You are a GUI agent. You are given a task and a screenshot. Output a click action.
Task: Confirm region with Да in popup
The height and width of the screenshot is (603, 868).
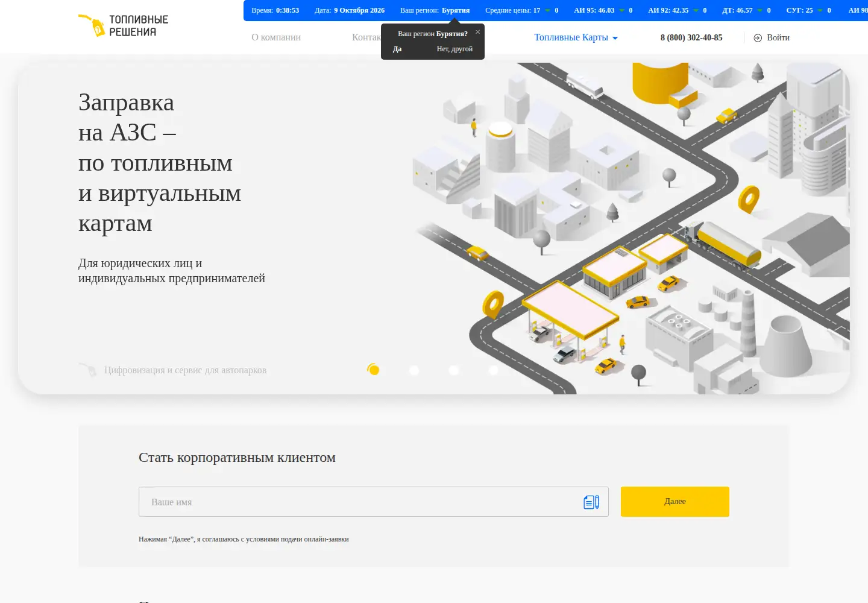point(397,49)
